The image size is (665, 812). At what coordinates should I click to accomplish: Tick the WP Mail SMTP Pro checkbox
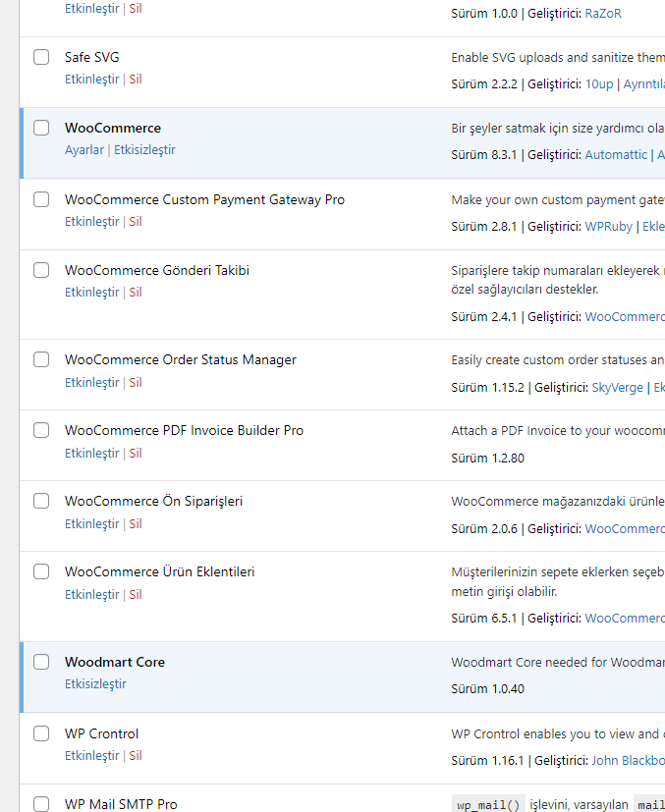(x=41, y=804)
